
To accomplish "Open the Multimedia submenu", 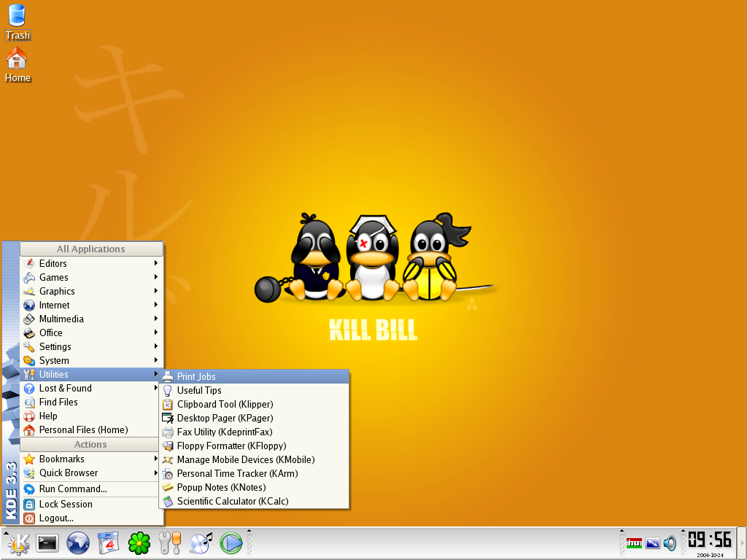I will 91,319.
